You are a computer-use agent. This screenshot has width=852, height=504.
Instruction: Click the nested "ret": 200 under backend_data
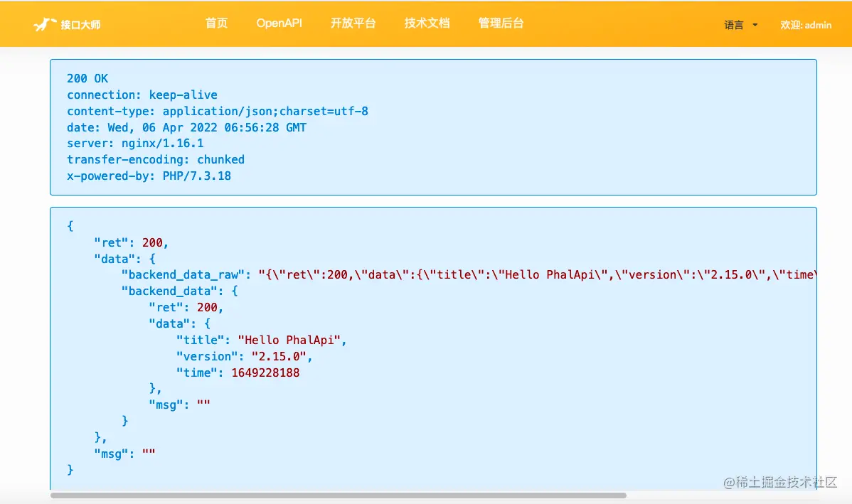186,307
